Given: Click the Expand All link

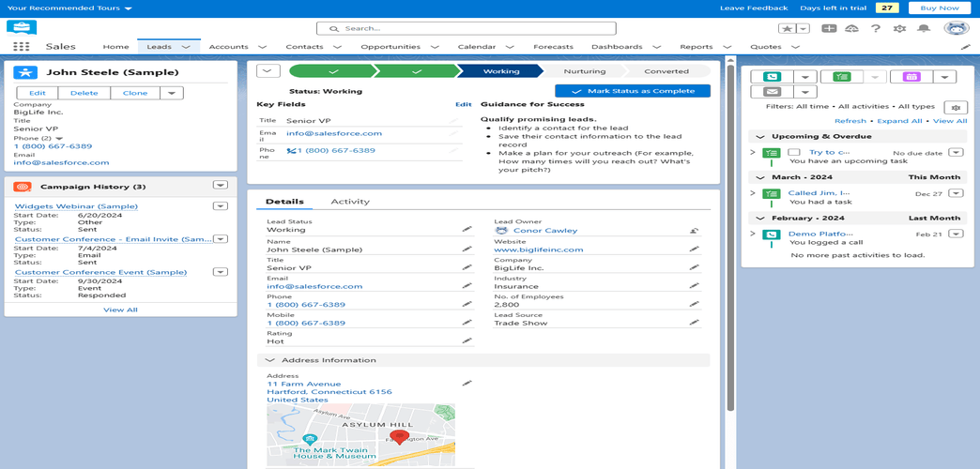Looking at the screenshot, I should click(899, 121).
